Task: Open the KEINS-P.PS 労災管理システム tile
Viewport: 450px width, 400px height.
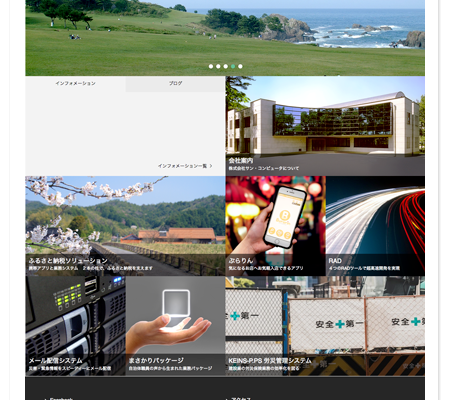Action: tap(325, 326)
